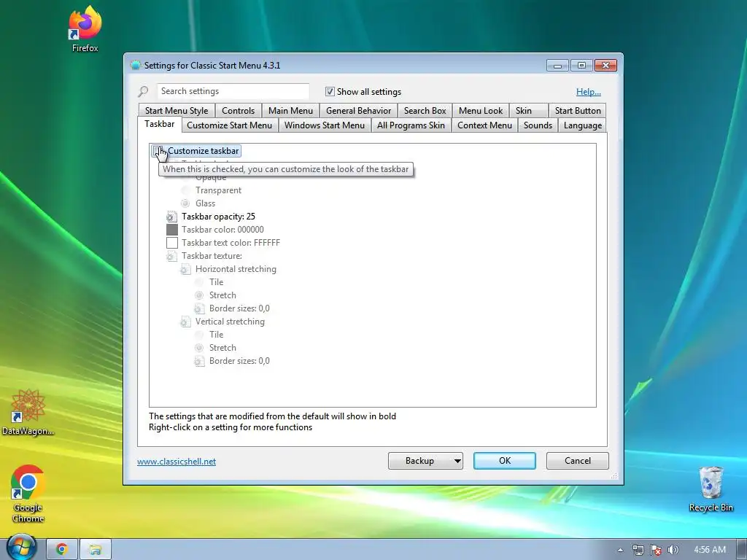Select Taskbar texture label
This screenshot has width=747, height=560.
212,256
